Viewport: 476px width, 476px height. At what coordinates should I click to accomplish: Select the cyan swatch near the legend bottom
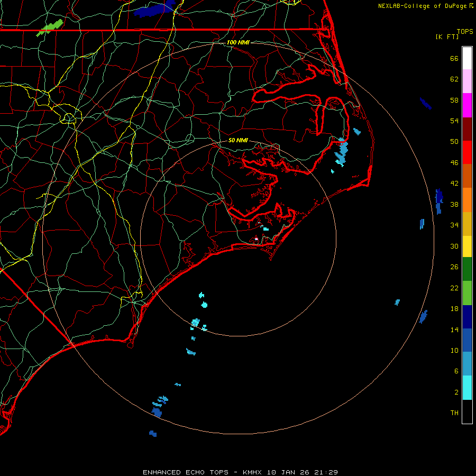(467, 388)
